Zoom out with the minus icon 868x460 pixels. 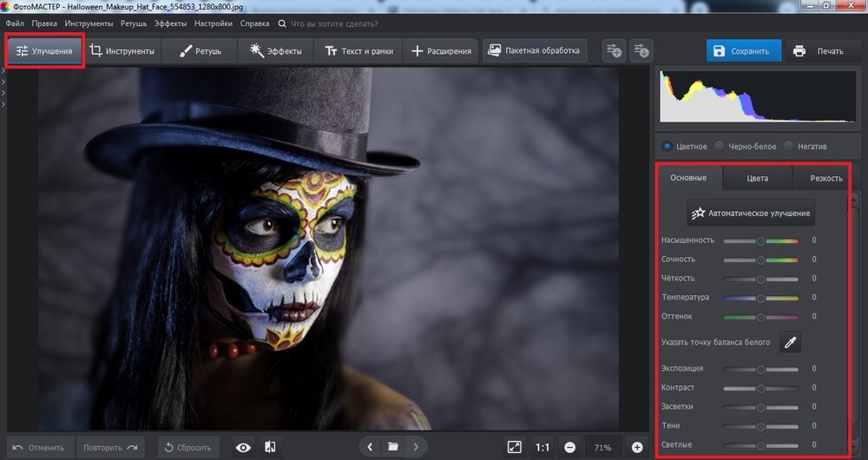click(x=570, y=447)
